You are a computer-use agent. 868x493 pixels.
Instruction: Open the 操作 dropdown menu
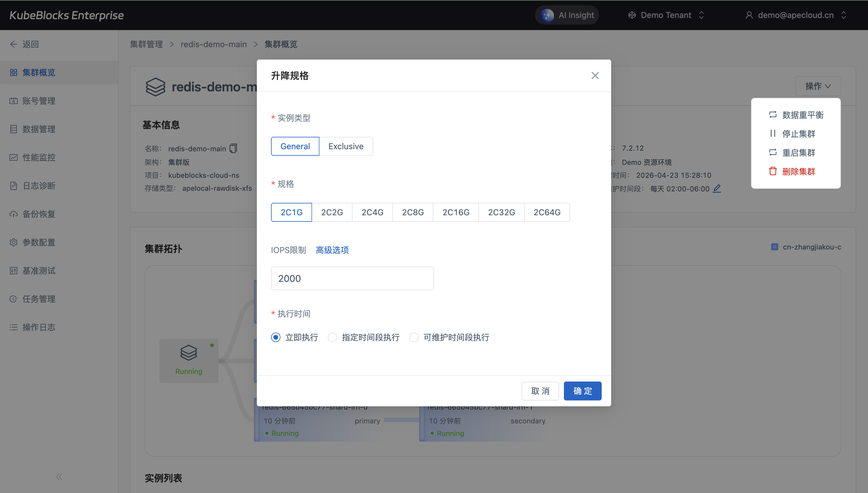818,86
